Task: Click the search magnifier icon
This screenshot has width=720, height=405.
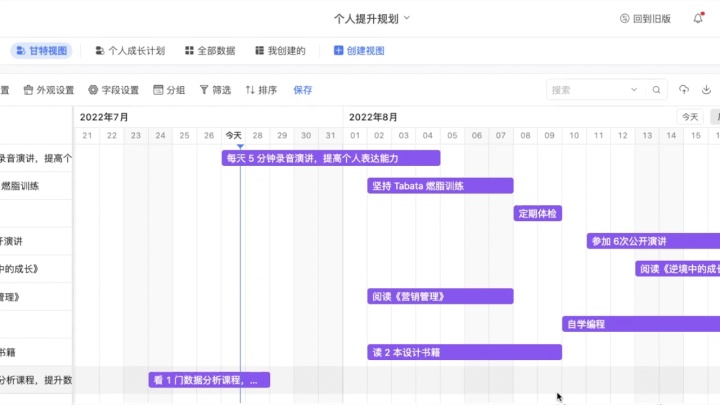Action: click(657, 90)
